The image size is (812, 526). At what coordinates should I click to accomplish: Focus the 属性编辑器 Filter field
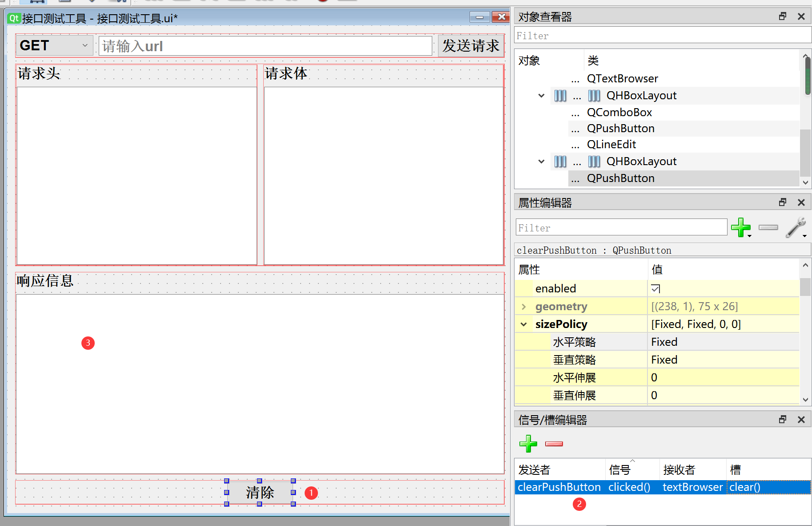coord(621,227)
